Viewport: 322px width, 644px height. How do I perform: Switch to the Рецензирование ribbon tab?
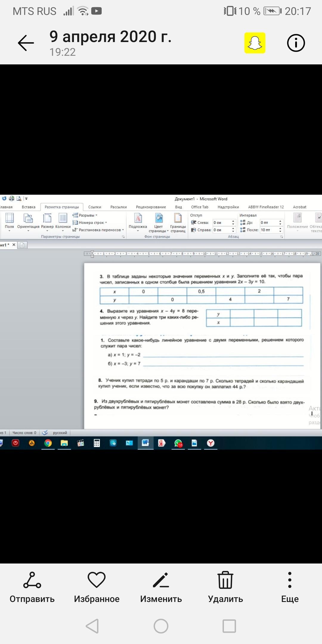tap(151, 207)
